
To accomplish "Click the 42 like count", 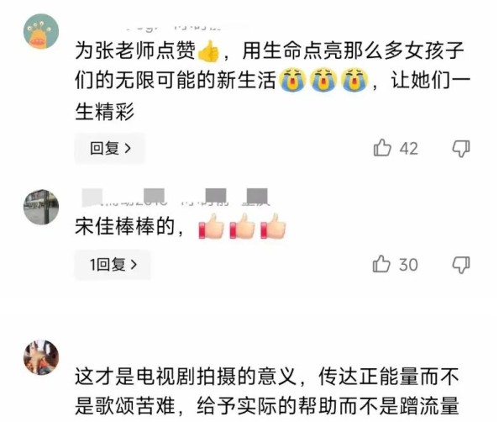I will (x=408, y=149).
